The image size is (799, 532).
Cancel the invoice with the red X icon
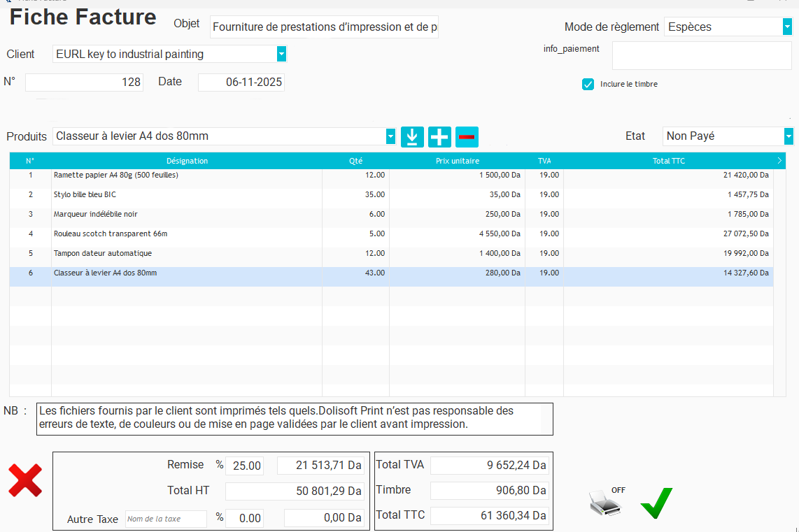click(25, 480)
